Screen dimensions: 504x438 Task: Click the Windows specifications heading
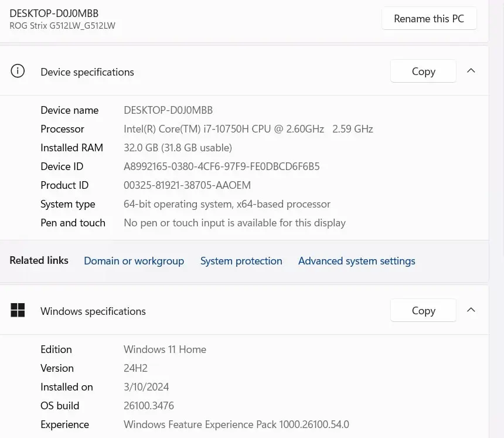(93, 311)
